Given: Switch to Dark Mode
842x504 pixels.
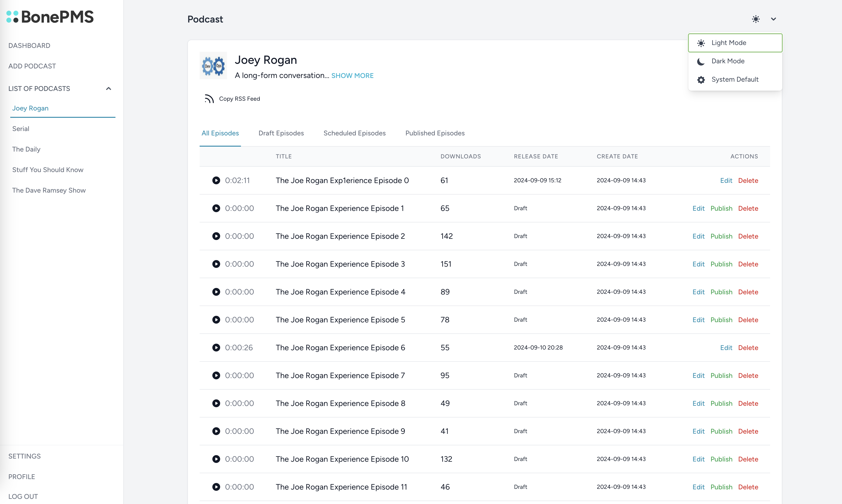Looking at the screenshot, I should tap(728, 61).
